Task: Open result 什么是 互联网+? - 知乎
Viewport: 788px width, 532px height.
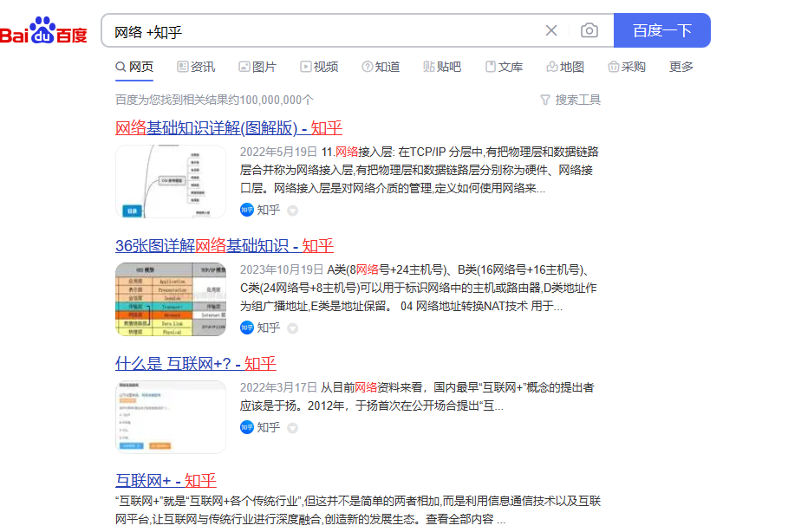Action: click(196, 364)
